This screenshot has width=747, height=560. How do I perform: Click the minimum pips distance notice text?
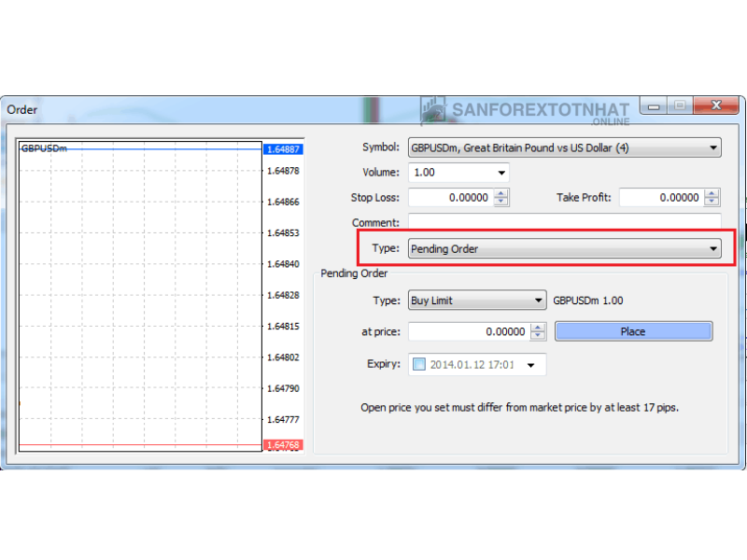(519, 408)
